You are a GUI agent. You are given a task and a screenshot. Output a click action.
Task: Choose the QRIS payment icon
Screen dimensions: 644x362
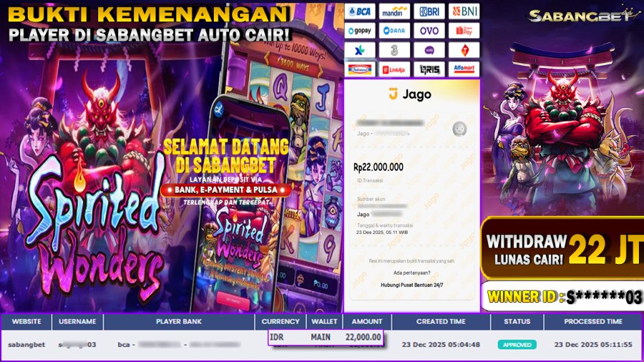[429, 69]
